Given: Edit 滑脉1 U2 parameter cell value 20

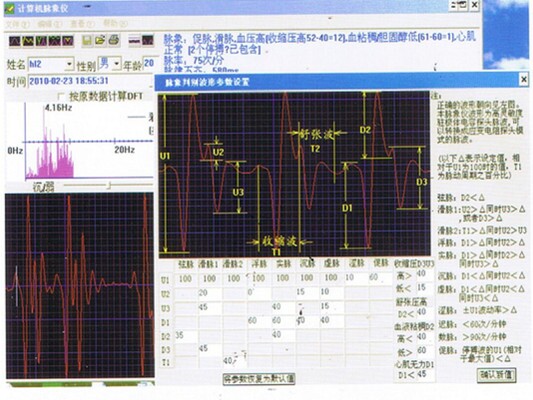Looking at the screenshot, I should click(x=210, y=293).
